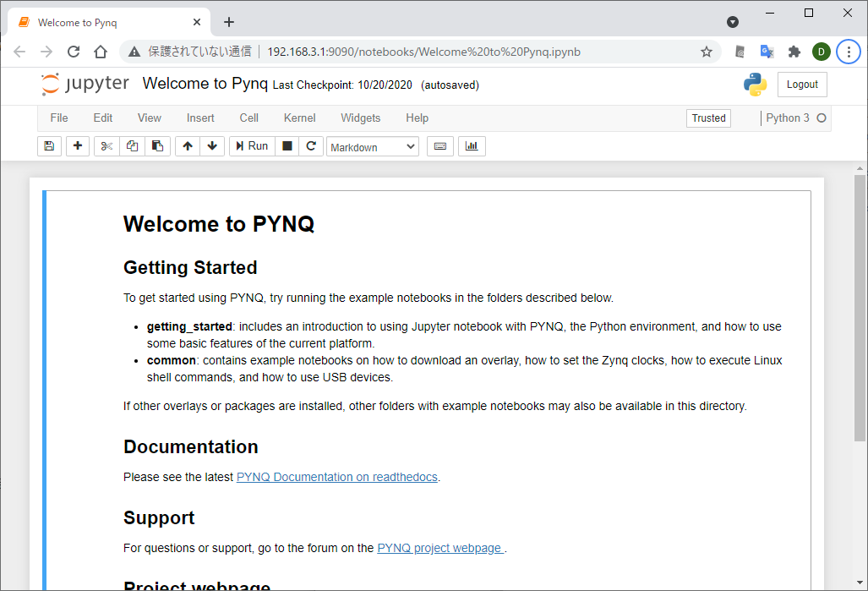The width and height of the screenshot is (868, 591).
Task: Cut selected cells with scissors icon
Action: tap(106, 146)
